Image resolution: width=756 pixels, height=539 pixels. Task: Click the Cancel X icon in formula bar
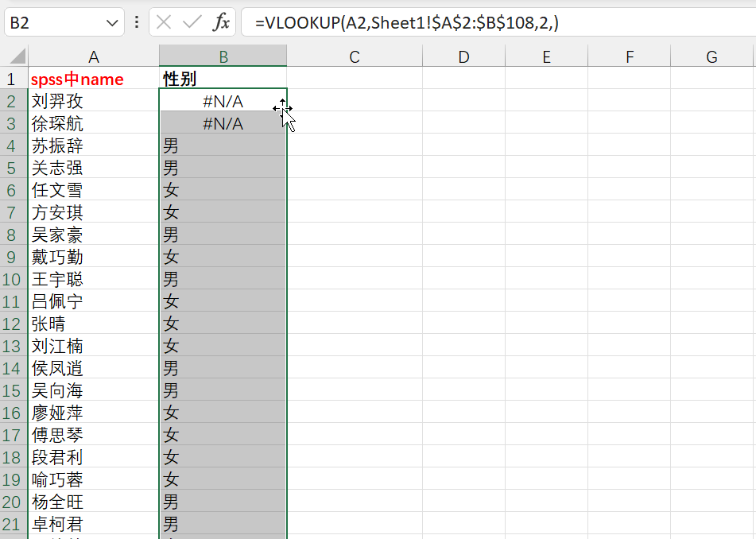[x=165, y=22]
